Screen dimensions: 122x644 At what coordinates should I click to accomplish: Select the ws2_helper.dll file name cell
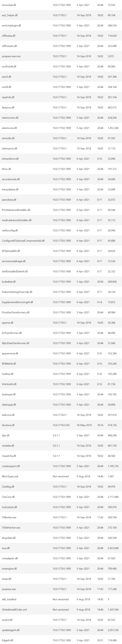10,15
